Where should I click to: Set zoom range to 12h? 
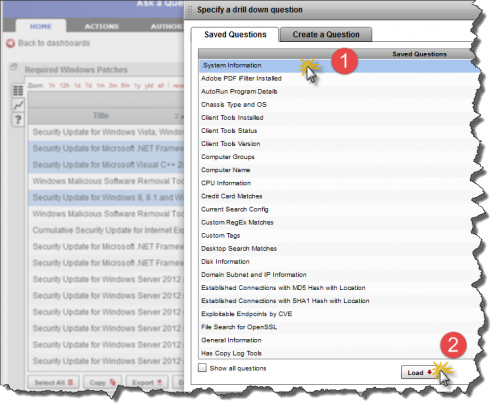[x=65, y=86]
